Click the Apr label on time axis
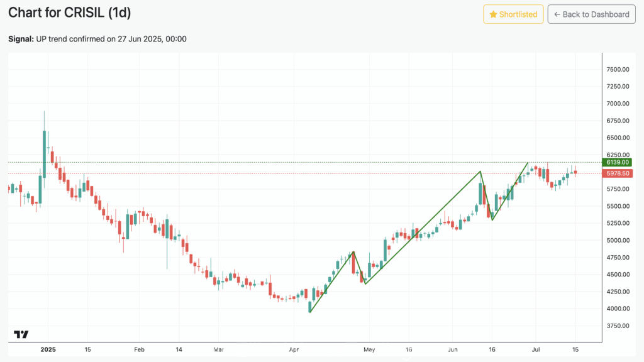Viewport: 644px width, 362px height. coord(294,349)
